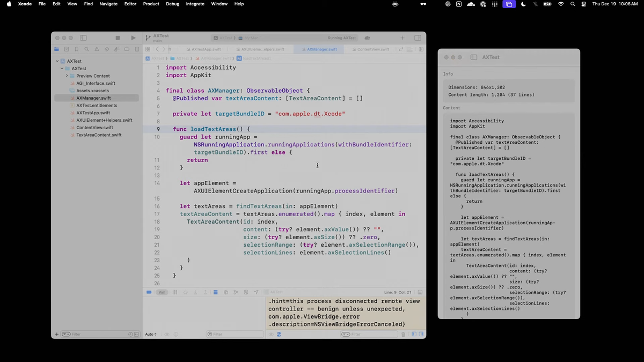The image size is (644, 362).
Task: Stop the running AXTest app
Action: [118, 38]
